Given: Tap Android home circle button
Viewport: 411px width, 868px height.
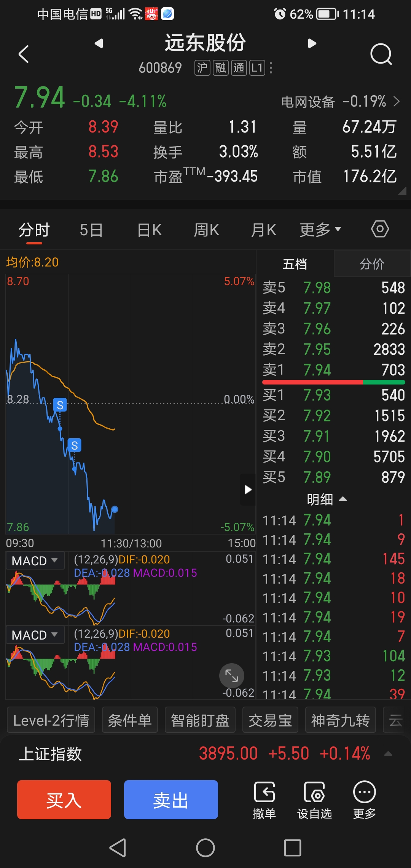Looking at the screenshot, I should [x=205, y=848].
